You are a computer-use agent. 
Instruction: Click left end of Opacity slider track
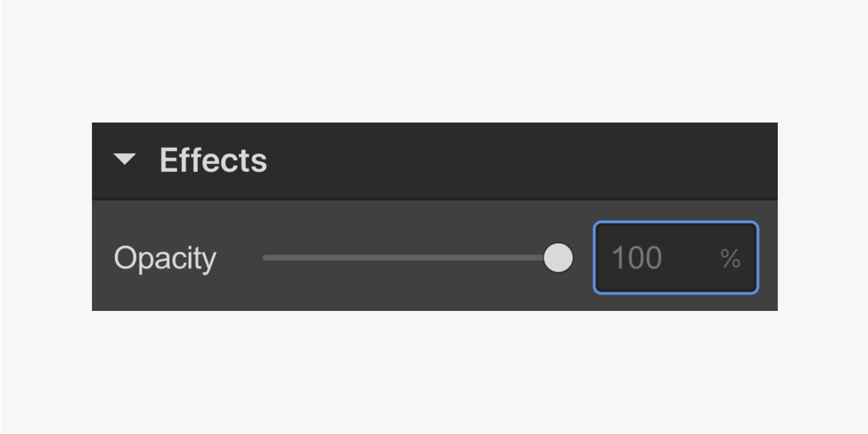pyautogui.click(x=265, y=258)
